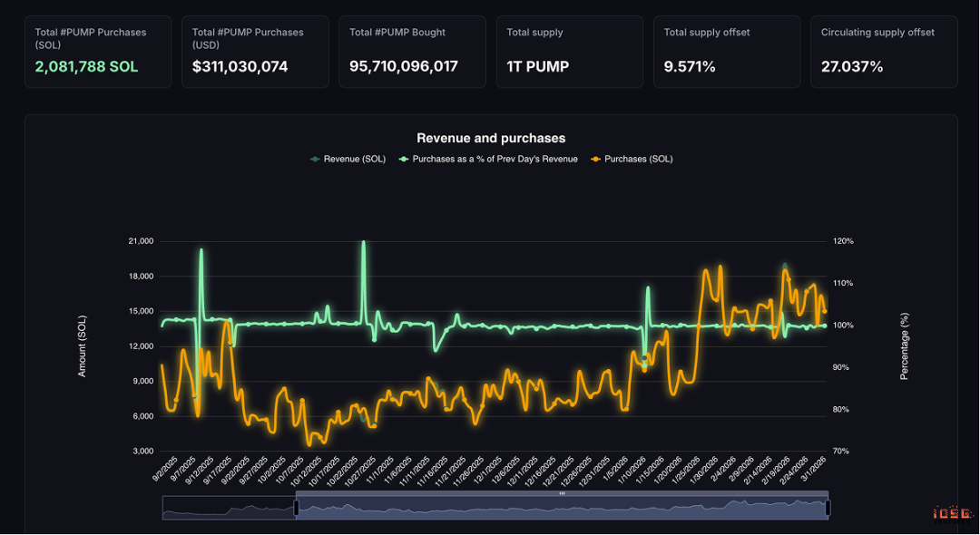Click the move grip atop the range selector

click(562, 493)
